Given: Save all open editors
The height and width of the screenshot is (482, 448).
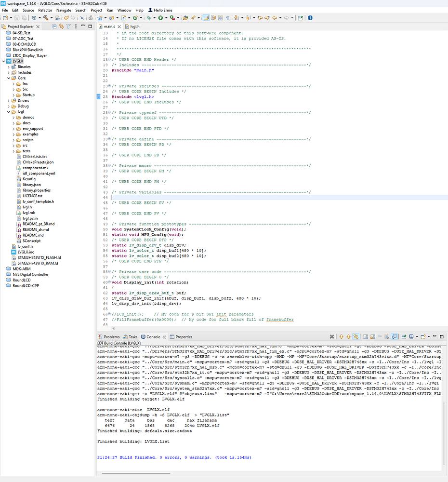Looking at the screenshot, I should pos(23,17).
